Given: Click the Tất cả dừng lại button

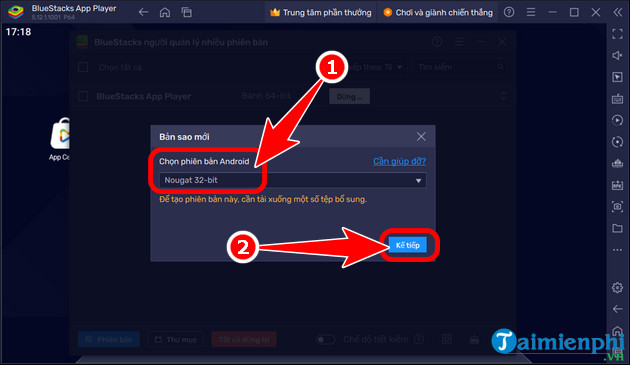Looking at the screenshot, I should click(x=244, y=340).
